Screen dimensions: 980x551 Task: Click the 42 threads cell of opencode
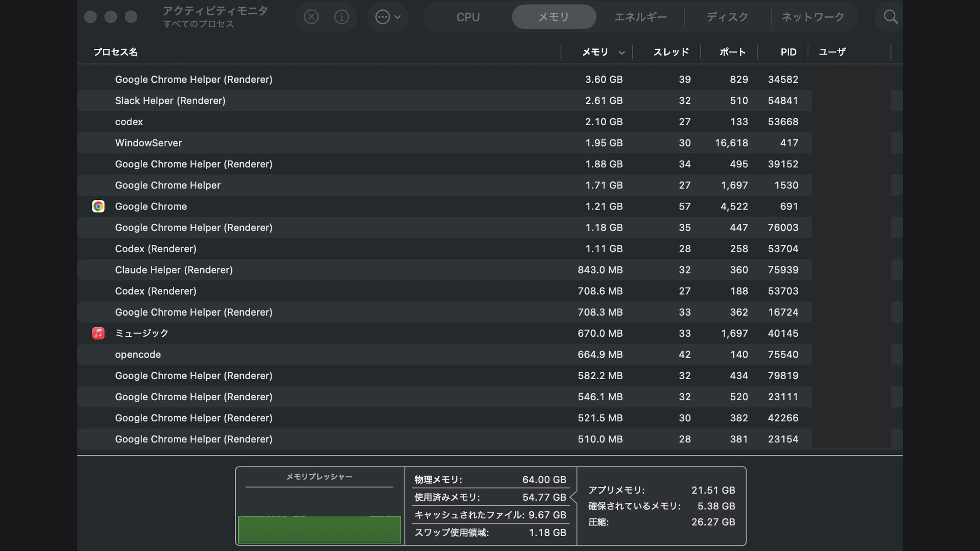pyautogui.click(x=685, y=354)
